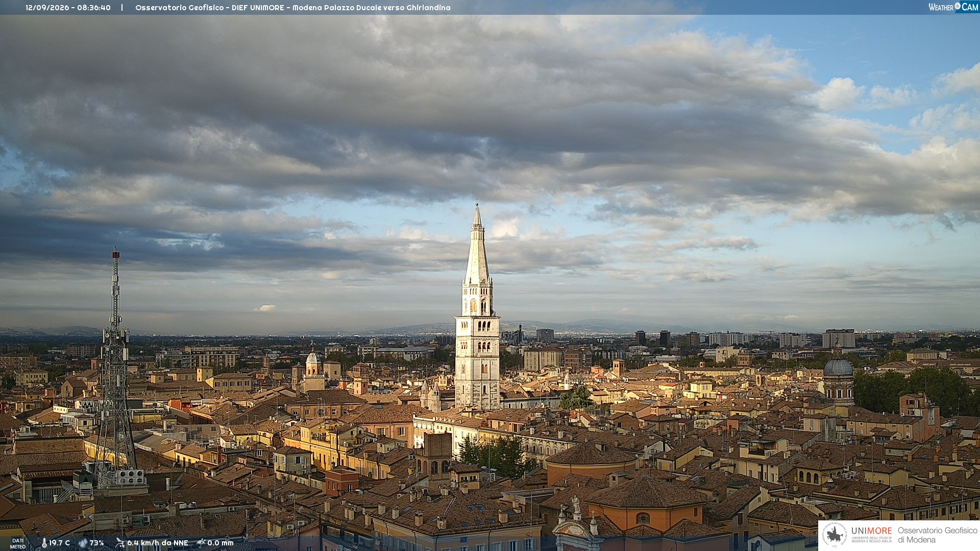
Task: Click the UNIMORE university seal emblem
Action: click(x=835, y=535)
